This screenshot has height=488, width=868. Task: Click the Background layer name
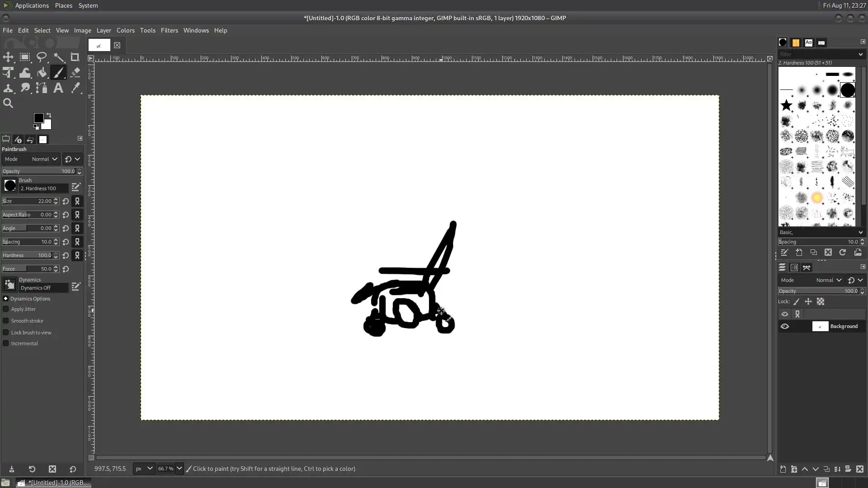[x=844, y=326]
